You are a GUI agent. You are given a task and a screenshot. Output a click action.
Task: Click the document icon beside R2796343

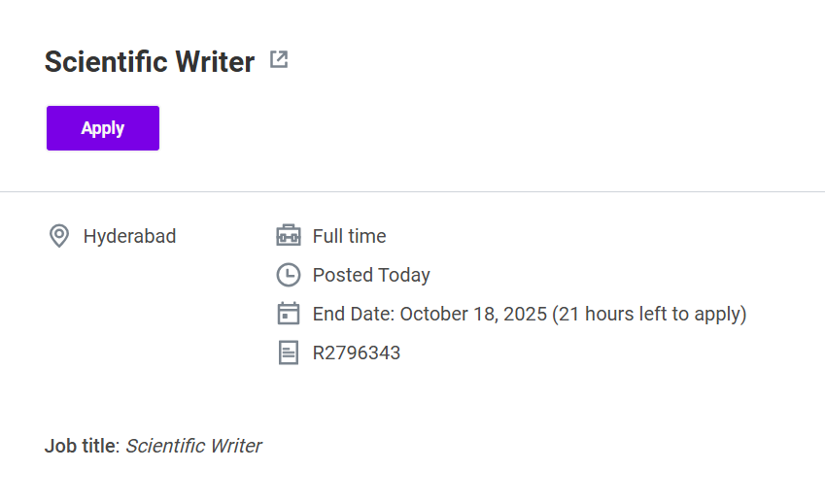(289, 353)
